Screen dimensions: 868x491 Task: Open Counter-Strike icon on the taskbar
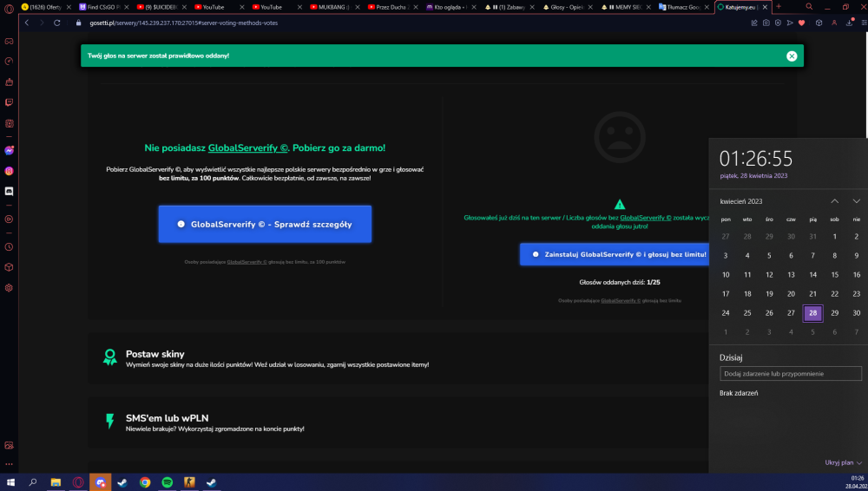pyautogui.click(x=189, y=482)
